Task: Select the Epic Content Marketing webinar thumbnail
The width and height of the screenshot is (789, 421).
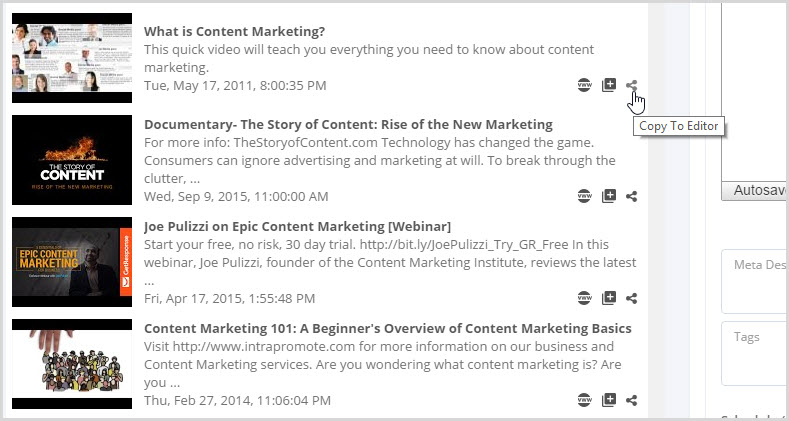Action: 72,262
